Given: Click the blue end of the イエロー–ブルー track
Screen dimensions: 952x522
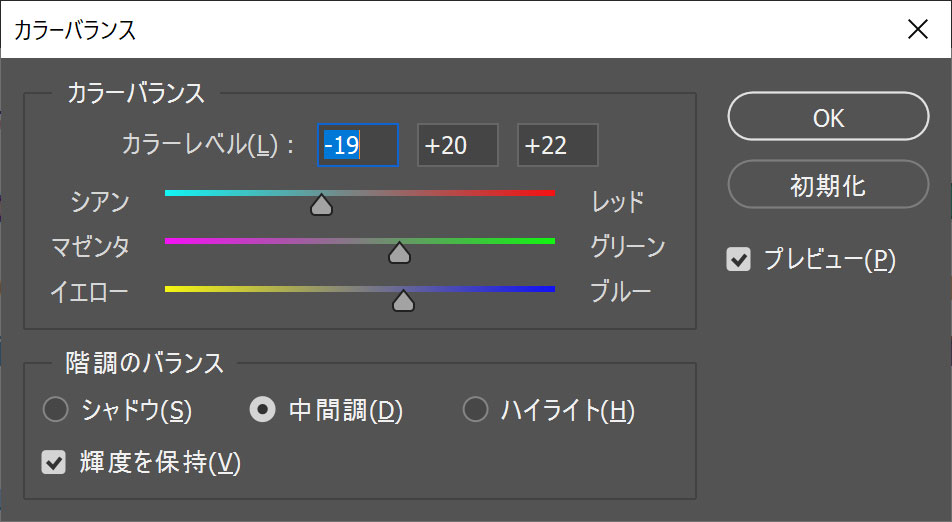Looking at the screenshot, I should tap(550, 289).
